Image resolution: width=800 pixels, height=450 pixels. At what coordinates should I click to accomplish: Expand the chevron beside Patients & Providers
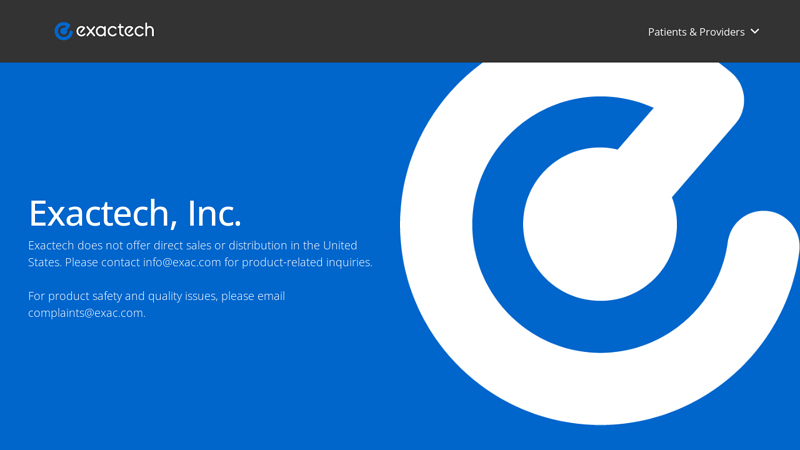point(755,32)
